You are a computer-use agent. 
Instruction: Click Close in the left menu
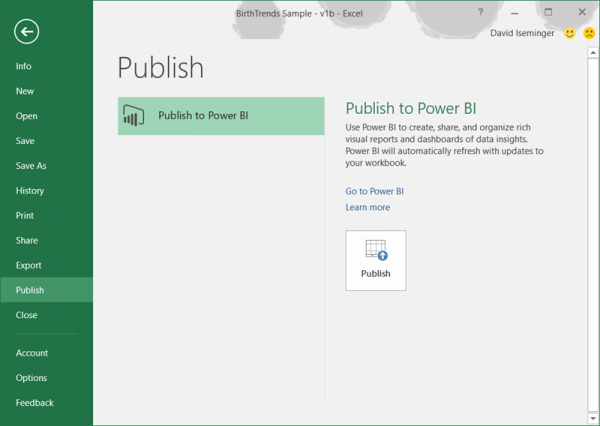(x=26, y=315)
